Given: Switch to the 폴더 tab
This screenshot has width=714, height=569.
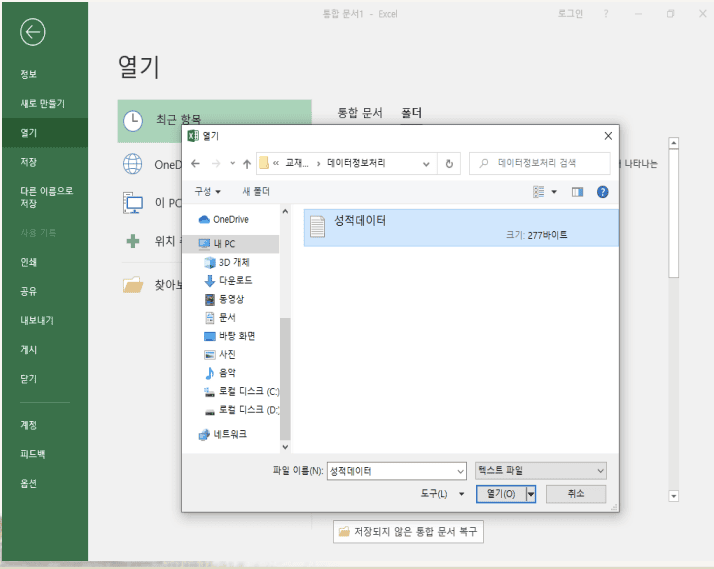Looking at the screenshot, I should [411, 114].
